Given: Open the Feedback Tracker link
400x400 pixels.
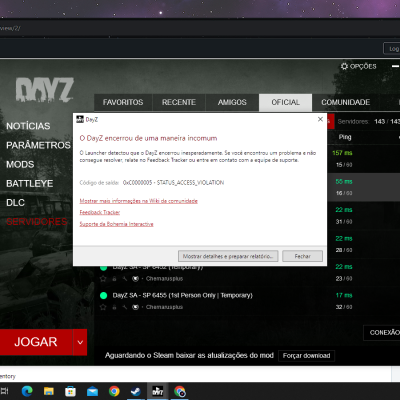Looking at the screenshot, I should coord(100,212).
